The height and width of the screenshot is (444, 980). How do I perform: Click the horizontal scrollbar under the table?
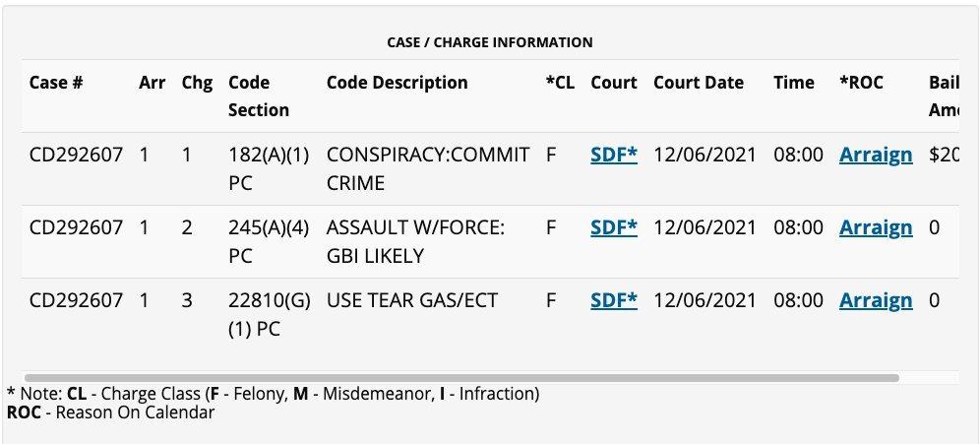click(x=460, y=377)
